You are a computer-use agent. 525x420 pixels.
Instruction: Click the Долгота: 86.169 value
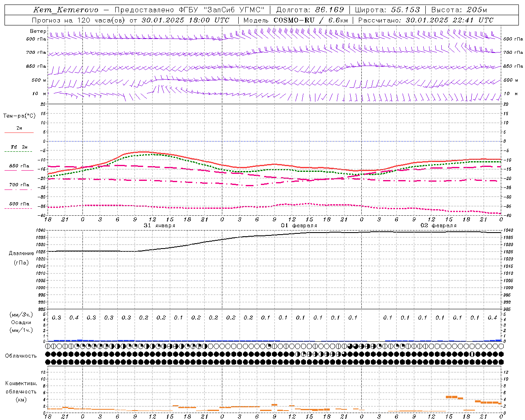(310, 10)
